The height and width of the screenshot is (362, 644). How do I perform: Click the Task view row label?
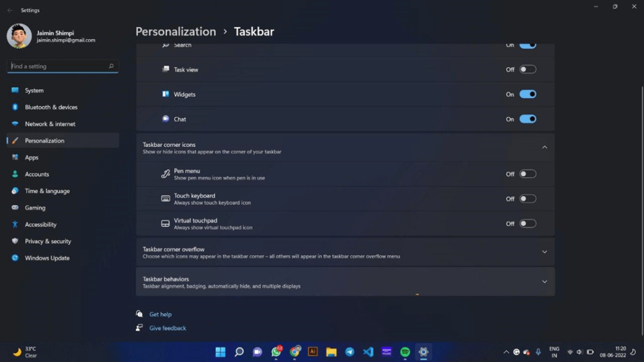(186, 70)
